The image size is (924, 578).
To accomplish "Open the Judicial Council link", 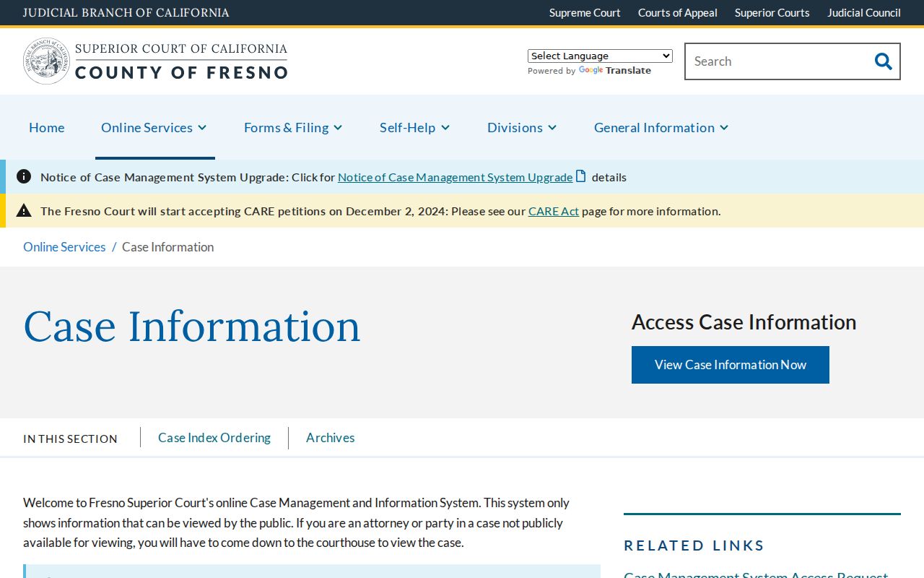I will [x=864, y=12].
